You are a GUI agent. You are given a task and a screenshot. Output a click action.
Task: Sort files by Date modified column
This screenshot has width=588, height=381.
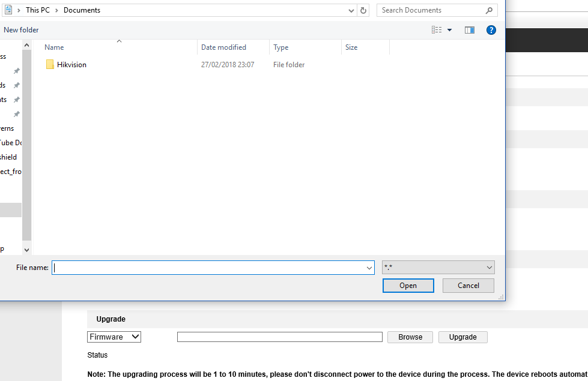coord(223,47)
